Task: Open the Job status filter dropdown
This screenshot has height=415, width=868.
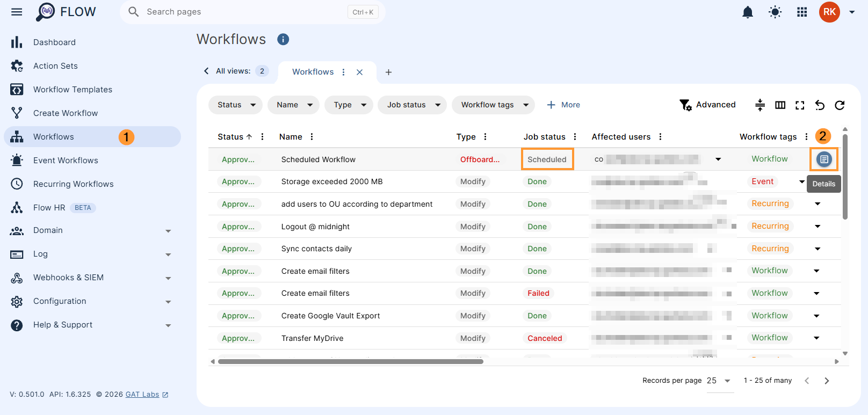Action: [413, 105]
